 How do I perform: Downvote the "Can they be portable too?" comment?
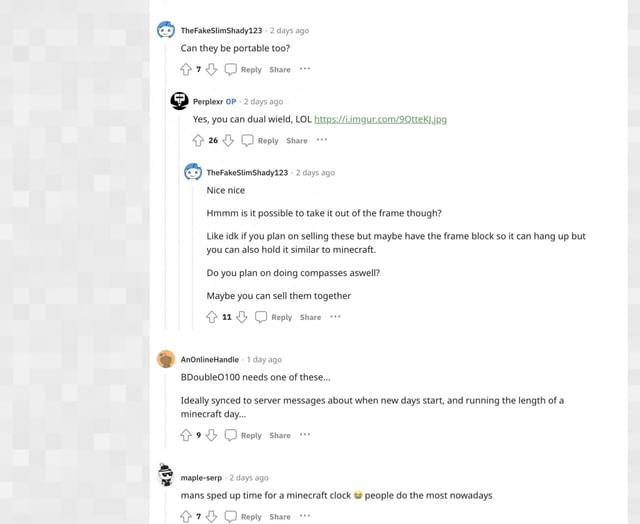pos(210,70)
